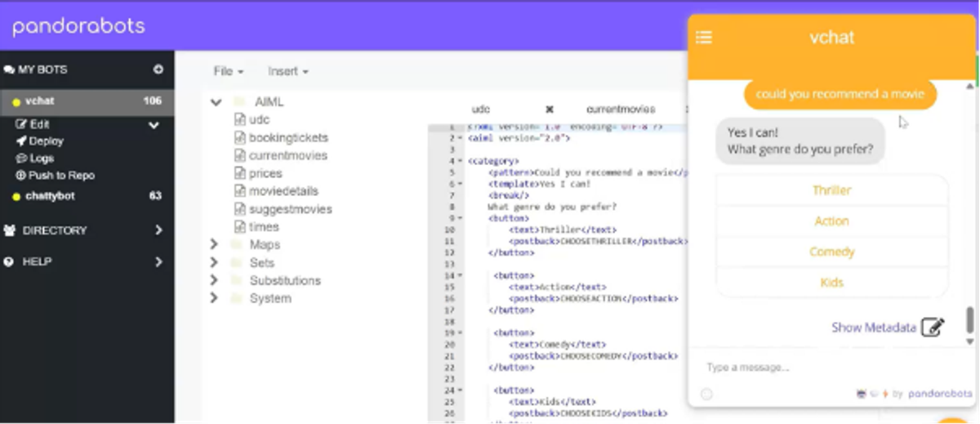Click the pandorabots logo in the header

coord(78,26)
